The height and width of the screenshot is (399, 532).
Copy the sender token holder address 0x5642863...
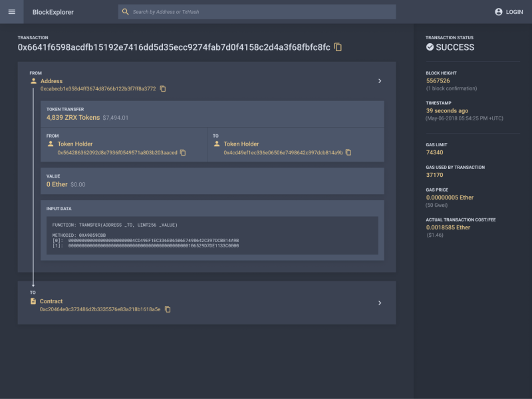[183, 153]
